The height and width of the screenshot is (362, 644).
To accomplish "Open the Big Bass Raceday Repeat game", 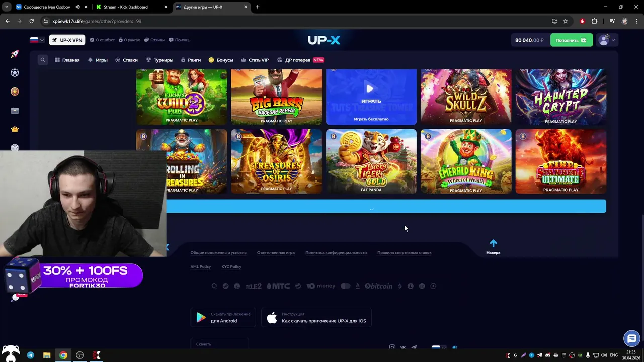I will click(276, 97).
